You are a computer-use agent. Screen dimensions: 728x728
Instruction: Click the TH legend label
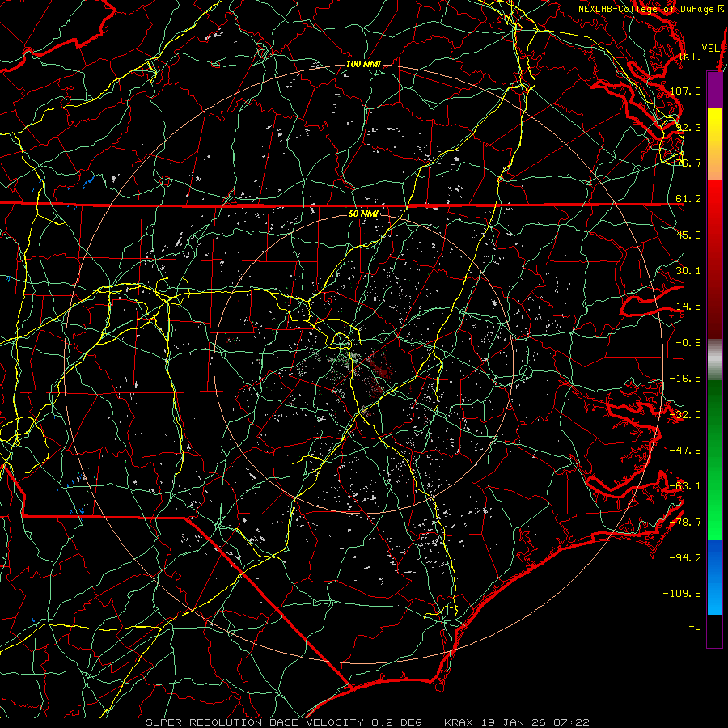[x=695, y=630]
